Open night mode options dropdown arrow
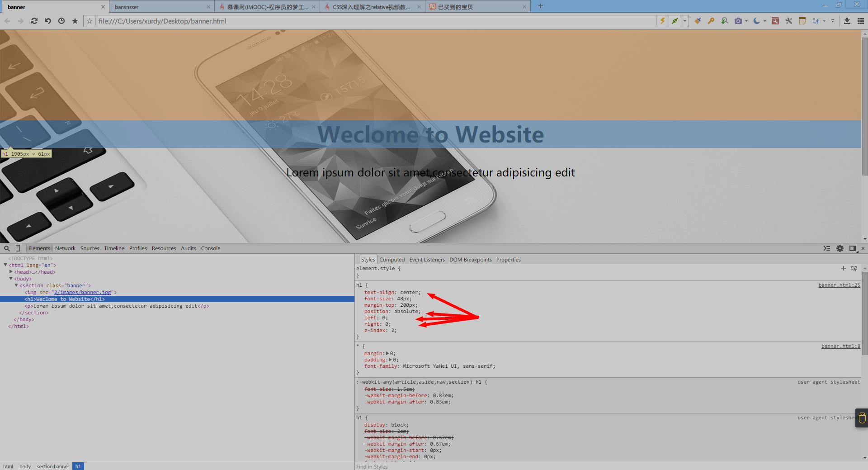868x470 pixels. (x=765, y=21)
